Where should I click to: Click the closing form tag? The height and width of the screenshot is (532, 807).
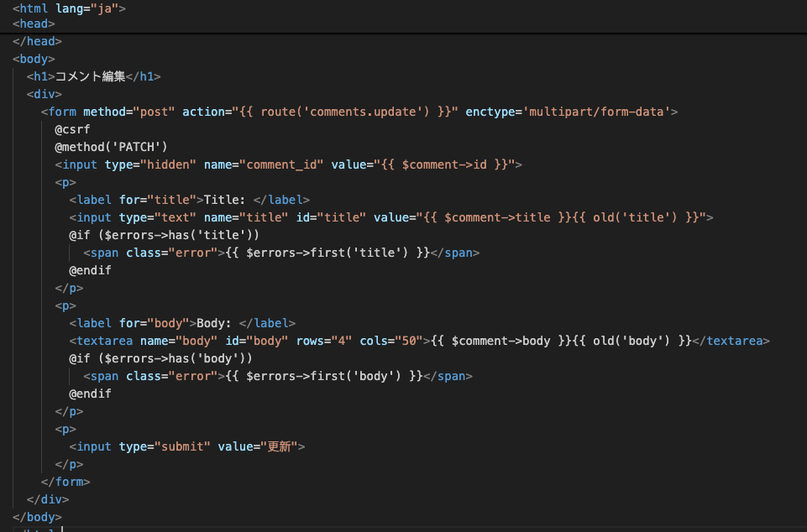(66, 482)
